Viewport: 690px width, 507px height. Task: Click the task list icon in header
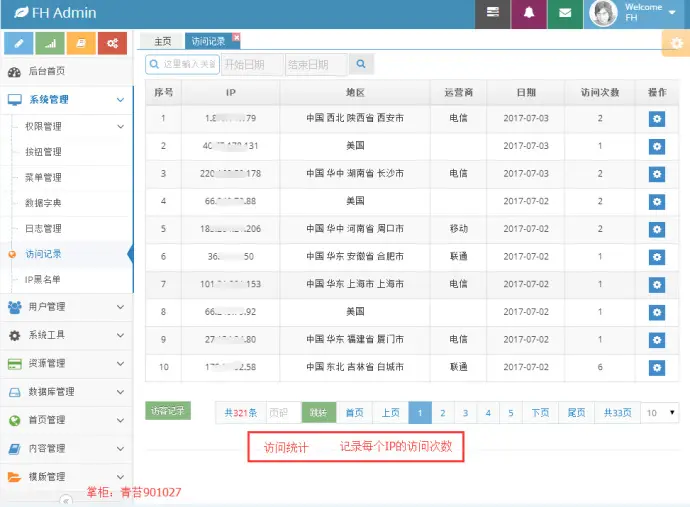pyautogui.click(x=492, y=13)
